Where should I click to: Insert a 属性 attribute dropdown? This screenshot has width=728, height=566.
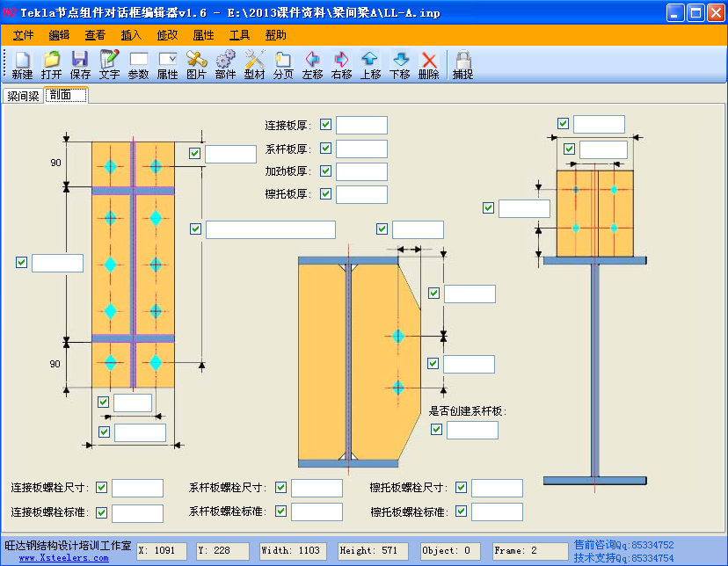tap(167, 65)
